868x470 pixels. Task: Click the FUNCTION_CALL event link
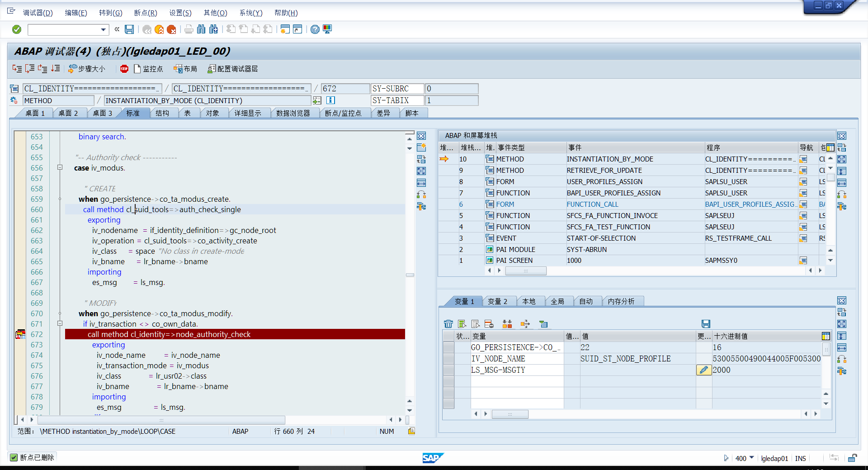(x=593, y=204)
